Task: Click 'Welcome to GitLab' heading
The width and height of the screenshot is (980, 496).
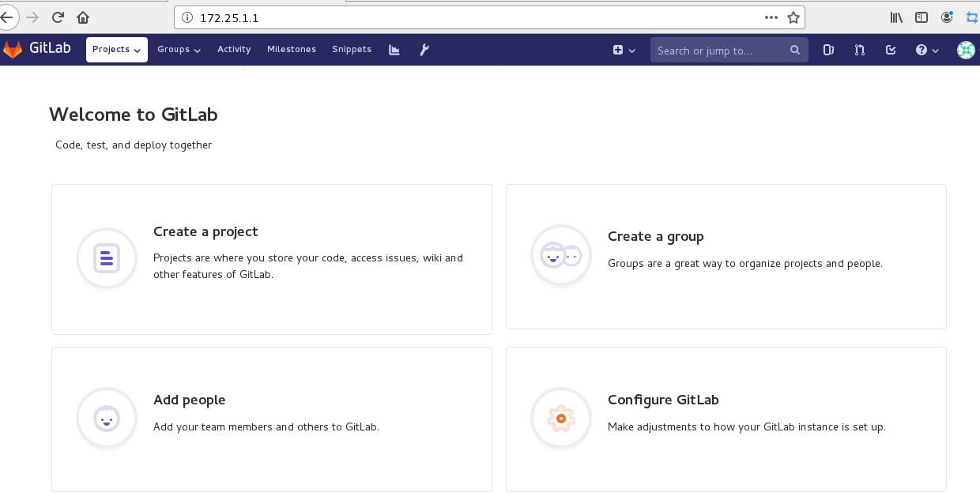Action: [x=134, y=115]
